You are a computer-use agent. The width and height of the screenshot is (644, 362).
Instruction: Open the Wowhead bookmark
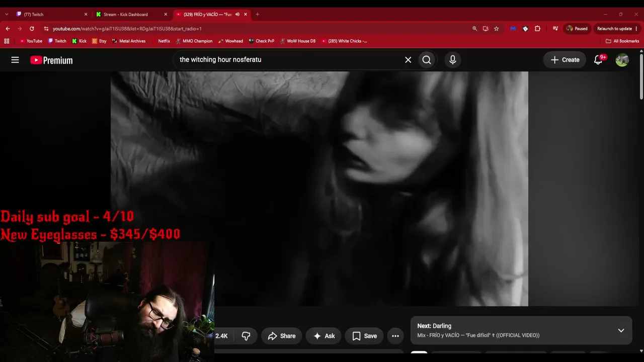click(230, 41)
